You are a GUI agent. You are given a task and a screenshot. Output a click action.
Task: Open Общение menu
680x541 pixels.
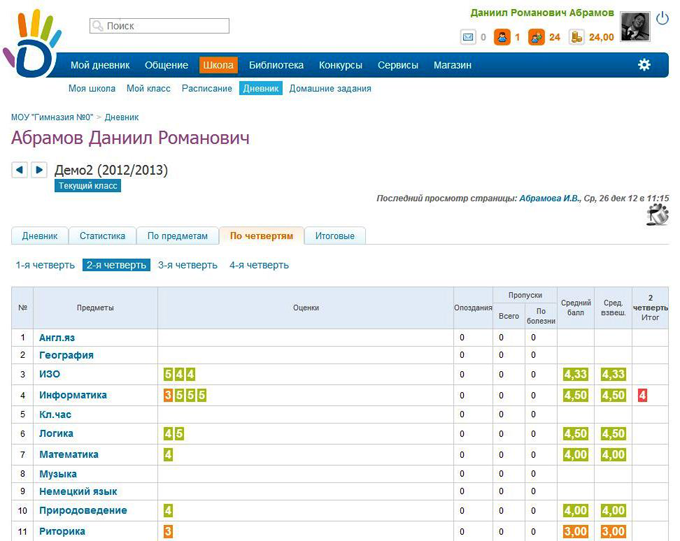pyautogui.click(x=167, y=65)
